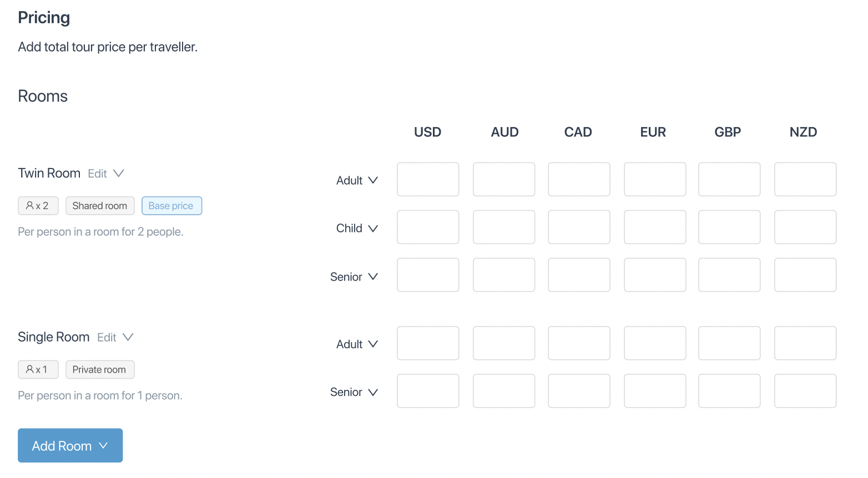Select the GBP column header

(728, 132)
